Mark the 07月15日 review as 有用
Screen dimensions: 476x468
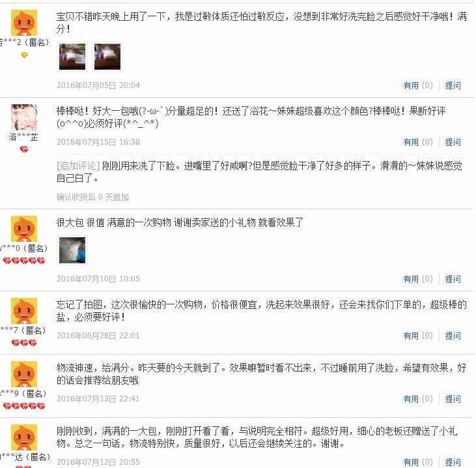point(417,142)
